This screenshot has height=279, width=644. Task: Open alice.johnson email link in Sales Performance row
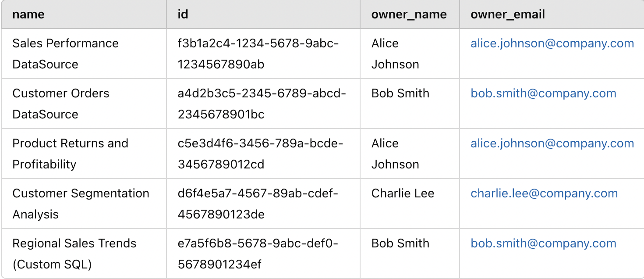point(552,43)
